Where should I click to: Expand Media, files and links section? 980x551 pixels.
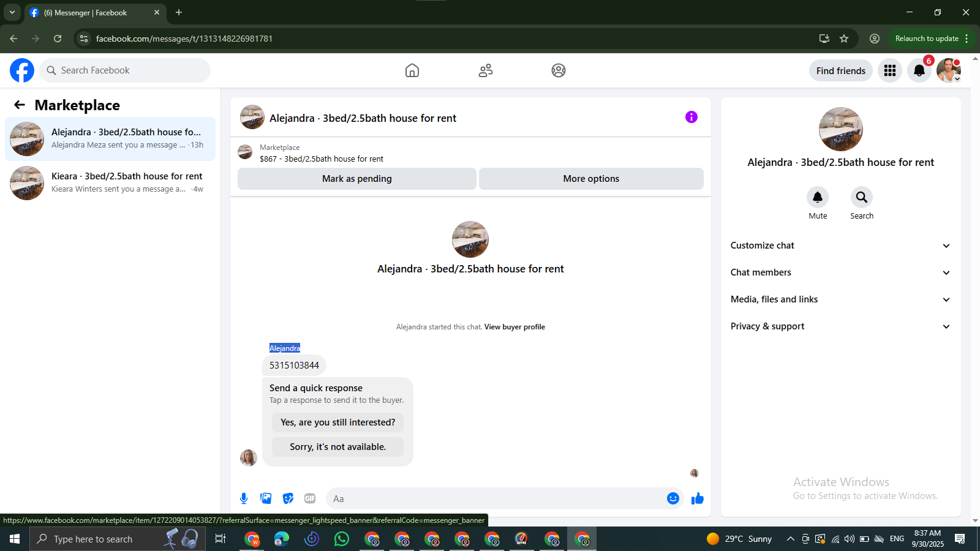pos(840,299)
